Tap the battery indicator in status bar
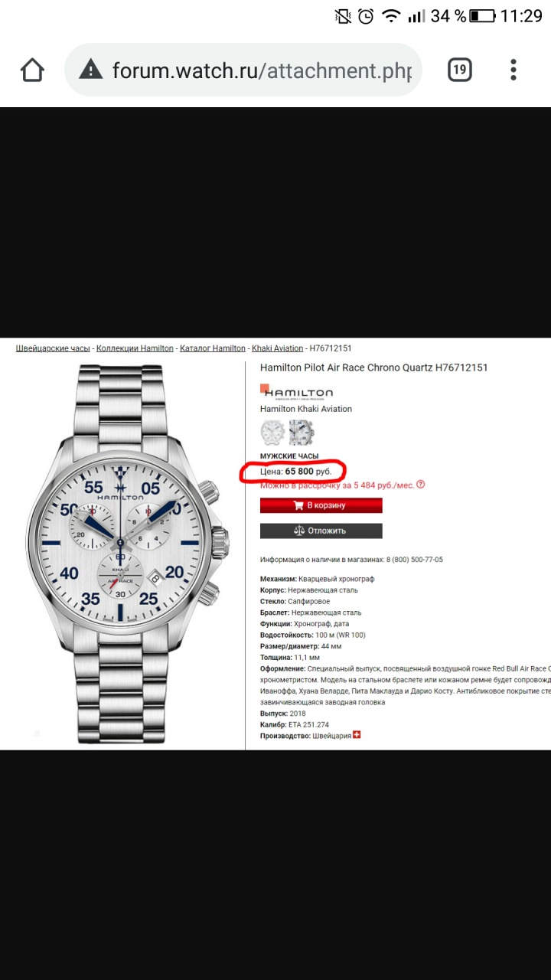This screenshot has width=551, height=980. click(482, 15)
